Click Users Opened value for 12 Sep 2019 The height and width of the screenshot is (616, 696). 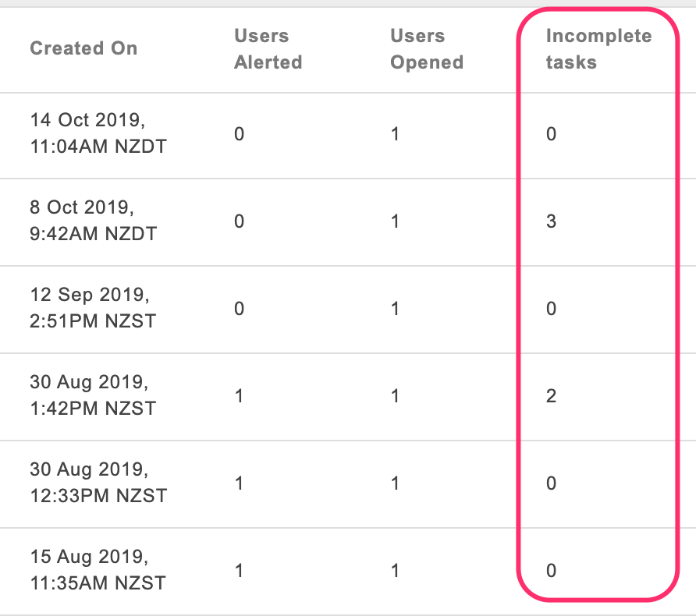pyautogui.click(x=395, y=309)
